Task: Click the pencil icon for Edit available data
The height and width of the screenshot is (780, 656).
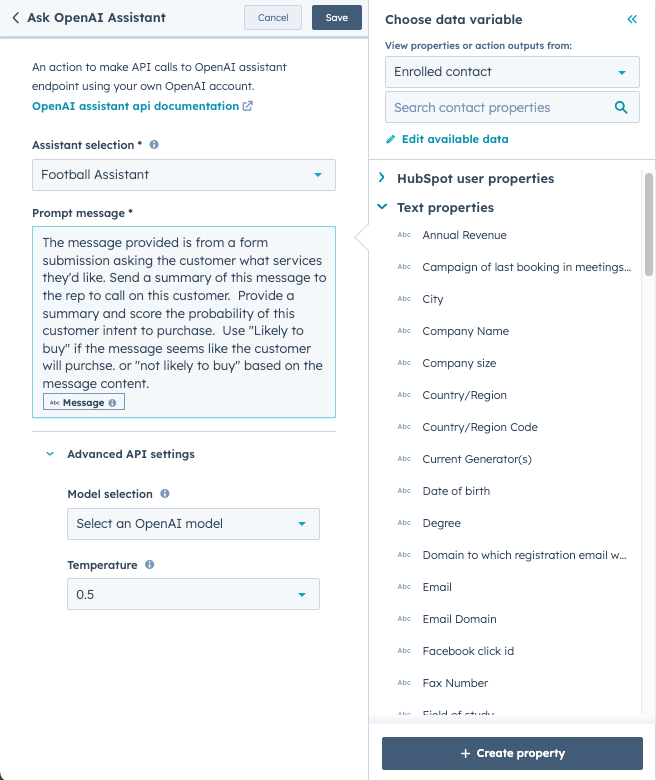Action: [391, 140]
